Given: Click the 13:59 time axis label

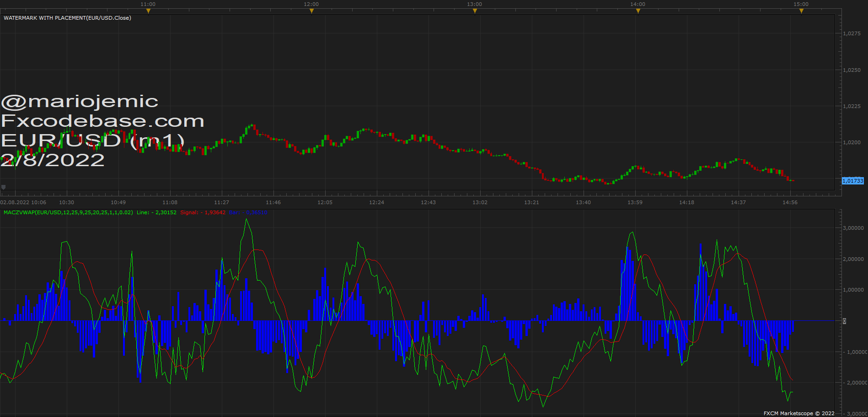Looking at the screenshot, I should tap(635, 202).
